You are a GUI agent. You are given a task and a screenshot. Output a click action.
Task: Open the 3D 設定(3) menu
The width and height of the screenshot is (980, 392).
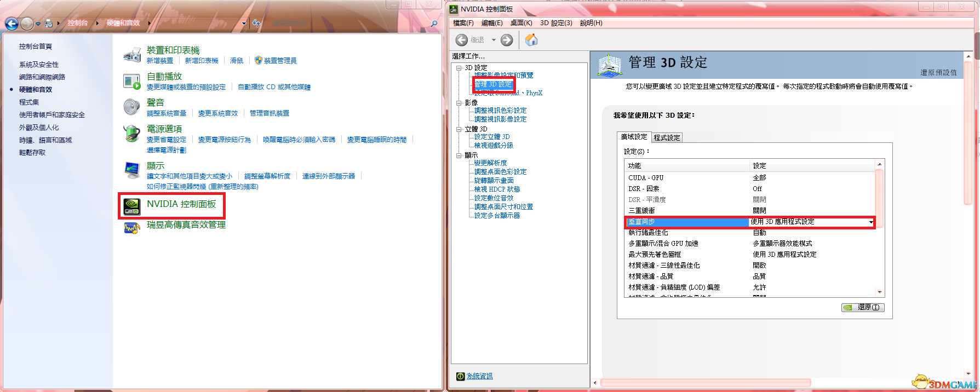point(556,23)
